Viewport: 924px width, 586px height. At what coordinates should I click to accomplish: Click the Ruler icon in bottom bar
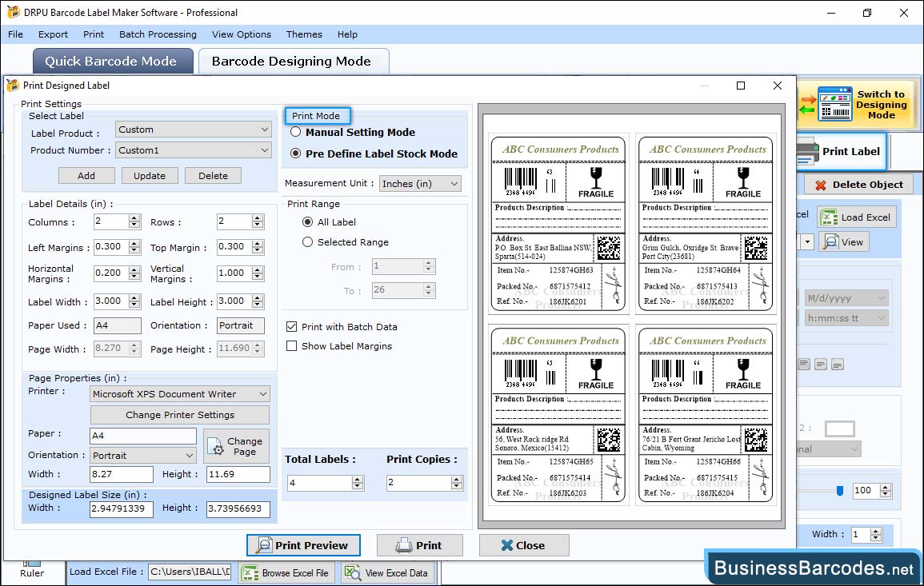[x=31, y=564]
